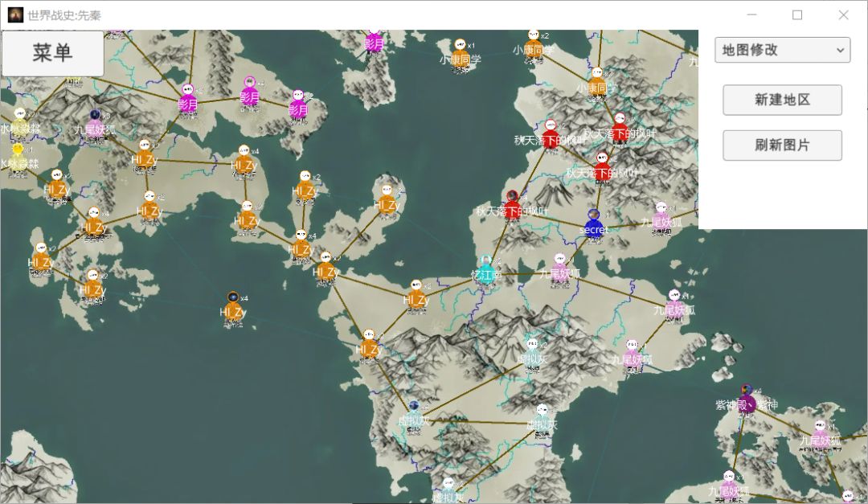Select the 彰月 marker with pink ring avatar
Viewport: 868px width, 504px height.
click(250, 92)
